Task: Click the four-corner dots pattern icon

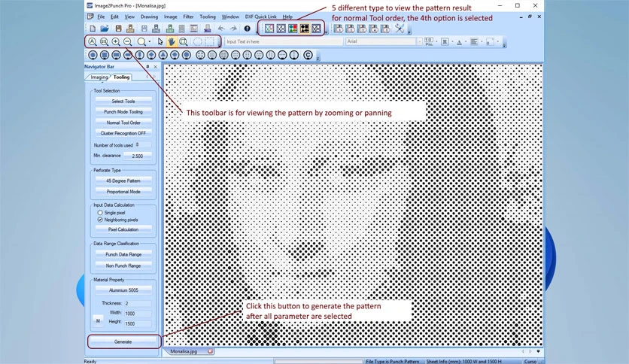Action: (x=200, y=55)
